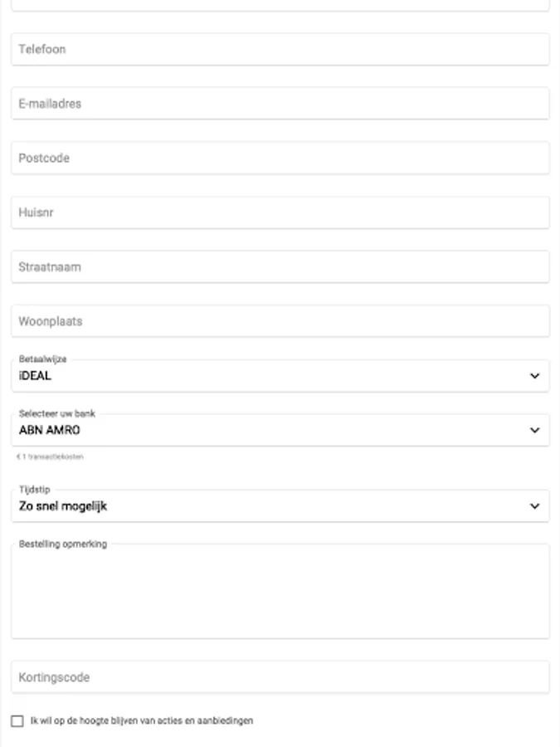Viewport: 560px width, 747px height.
Task: Open the Tijdstip dropdown showing Zo snel mogelijk
Action: click(265, 505)
